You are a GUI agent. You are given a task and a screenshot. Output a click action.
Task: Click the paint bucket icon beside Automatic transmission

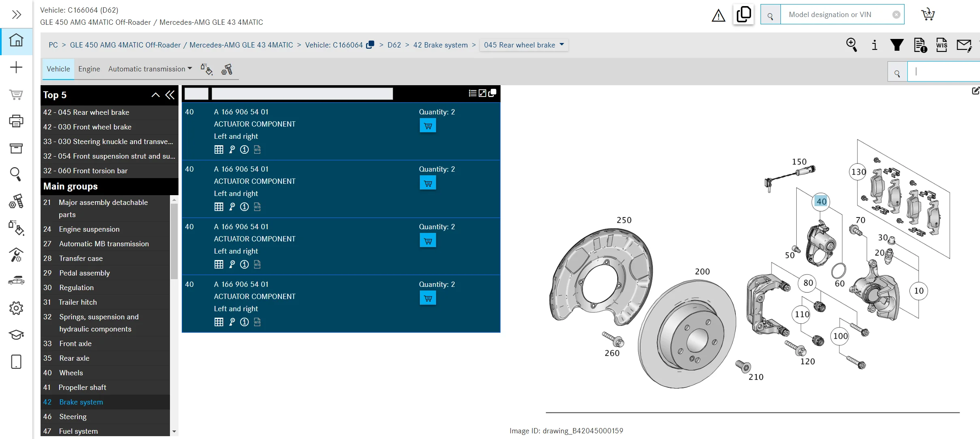[x=206, y=69]
